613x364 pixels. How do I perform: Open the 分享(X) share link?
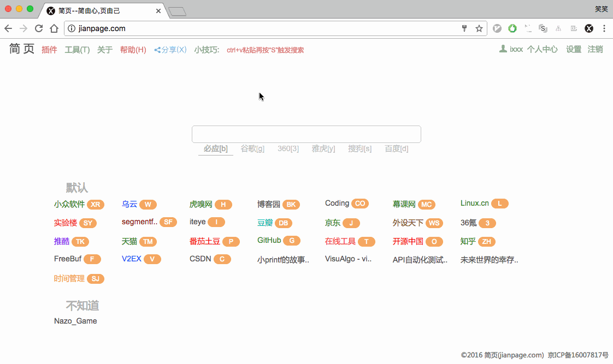click(x=170, y=50)
